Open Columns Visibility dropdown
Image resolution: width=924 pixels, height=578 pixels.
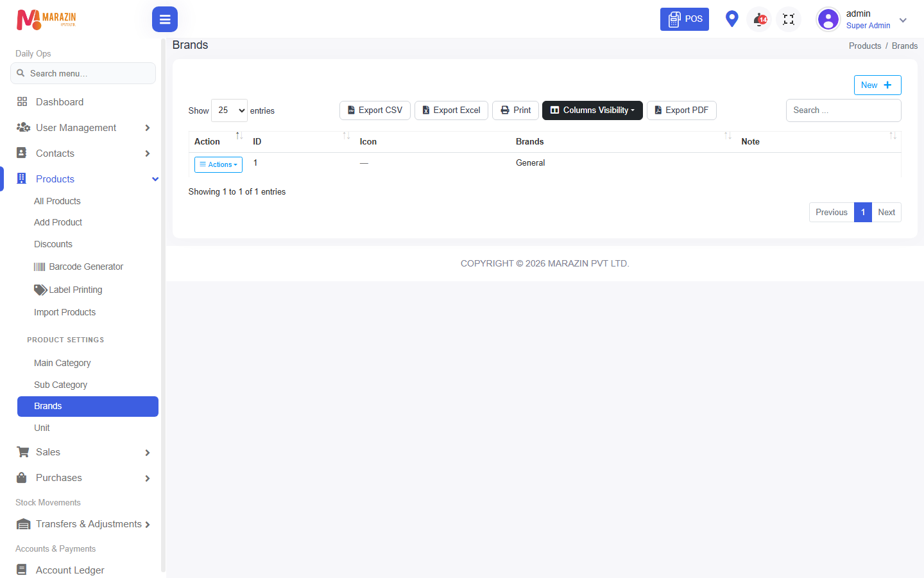tap(592, 110)
